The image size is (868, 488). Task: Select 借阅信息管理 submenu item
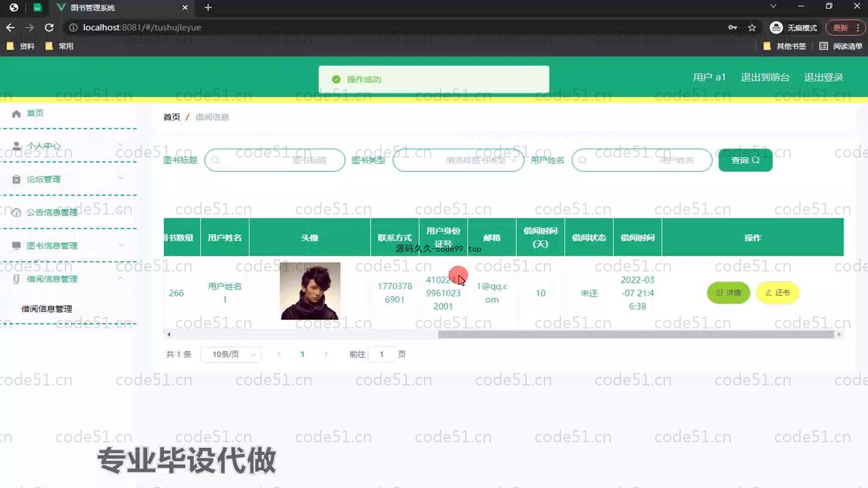[x=47, y=309]
